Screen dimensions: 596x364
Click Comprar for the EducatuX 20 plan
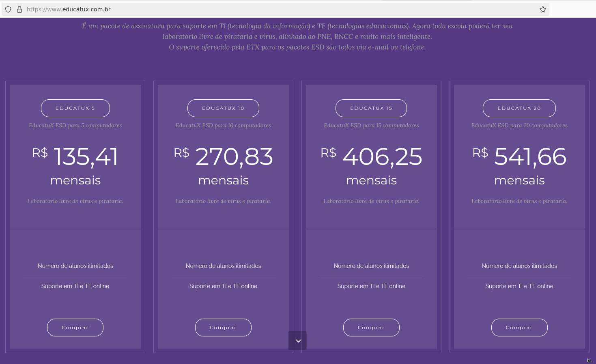[x=519, y=328]
